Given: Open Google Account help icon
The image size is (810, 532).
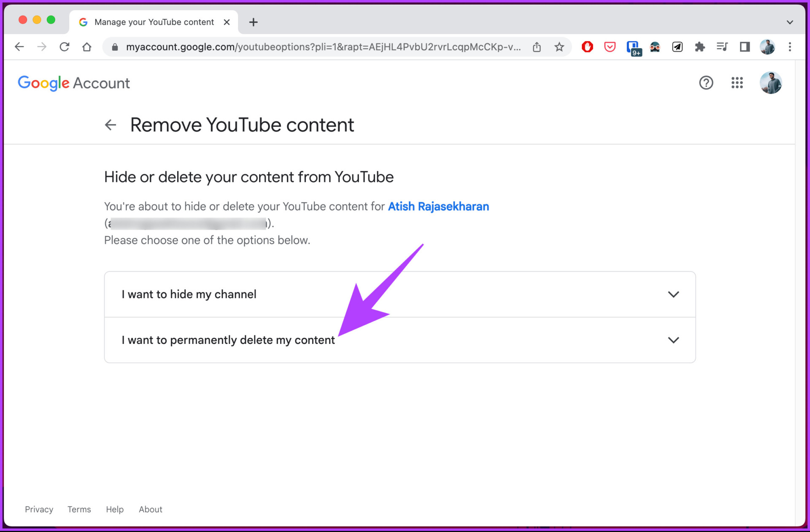Looking at the screenshot, I should [x=706, y=83].
